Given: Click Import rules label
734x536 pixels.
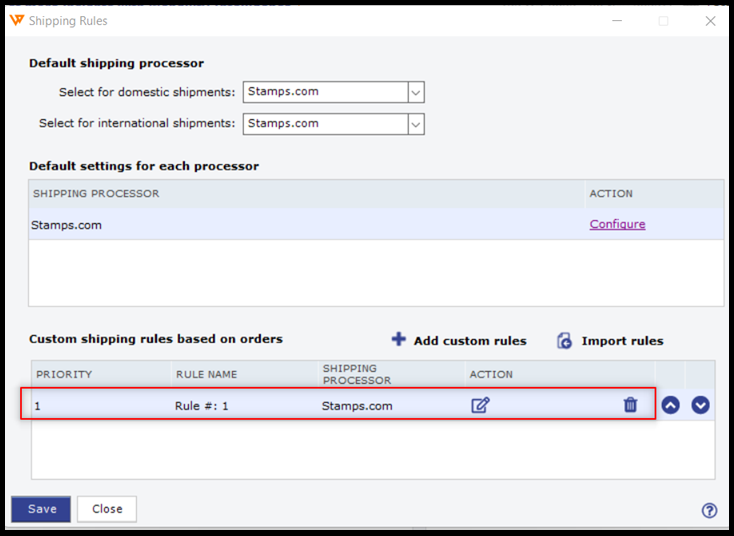Looking at the screenshot, I should tap(622, 341).
